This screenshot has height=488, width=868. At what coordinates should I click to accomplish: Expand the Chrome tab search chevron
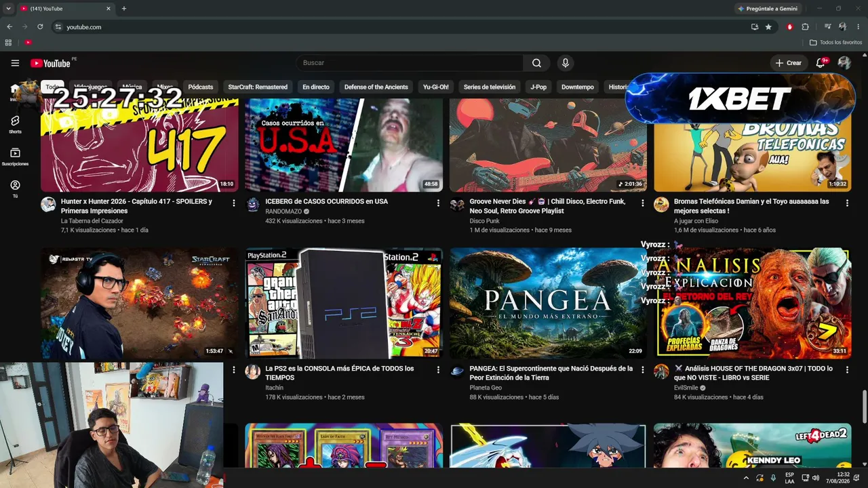[8, 9]
